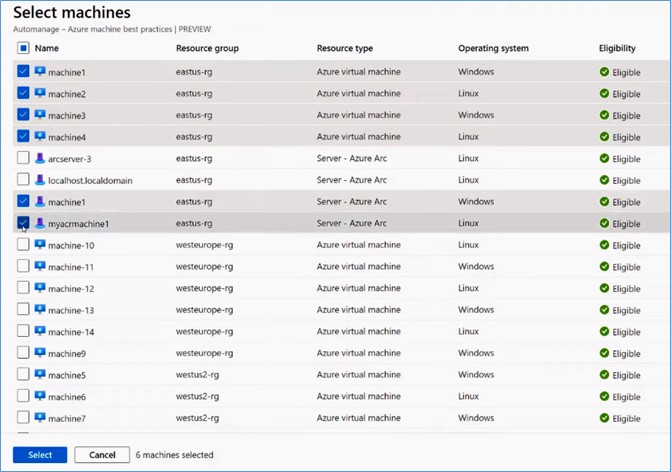Click the virtual machine icon next to machine2
Screen dimensions: 671x472
coord(40,93)
